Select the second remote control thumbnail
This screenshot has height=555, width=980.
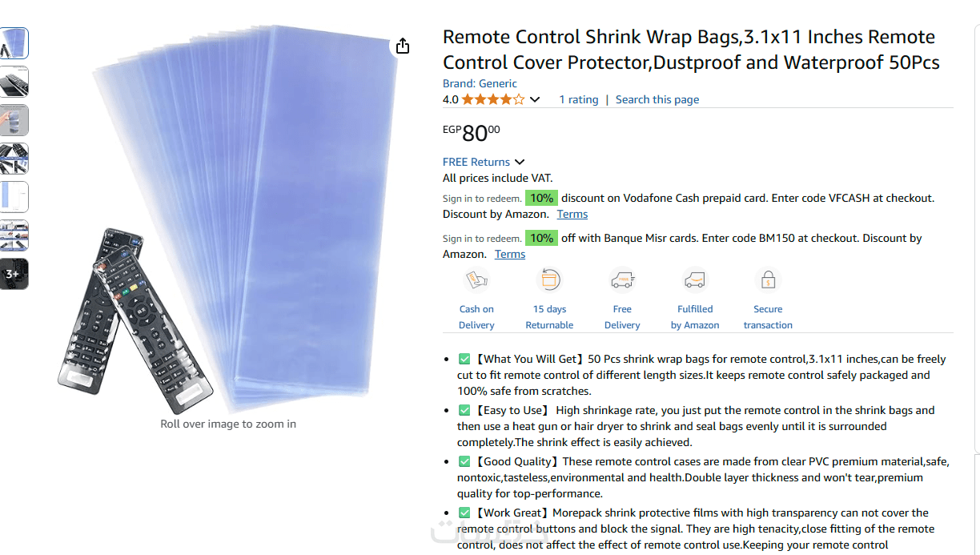coord(14,82)
